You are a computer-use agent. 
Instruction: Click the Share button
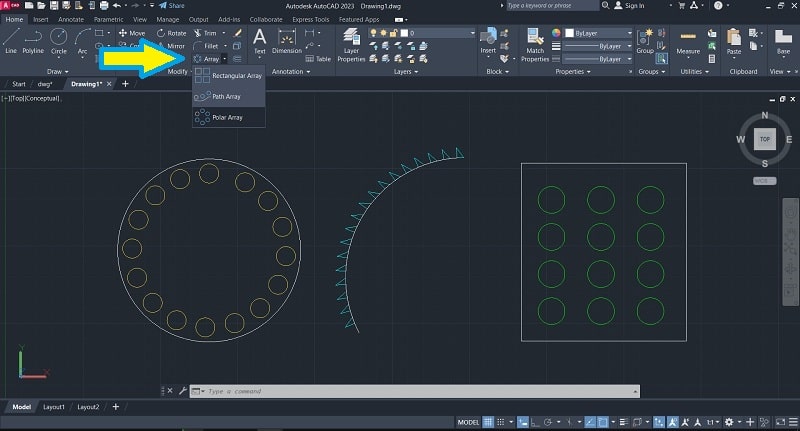[x=171, y=6]
